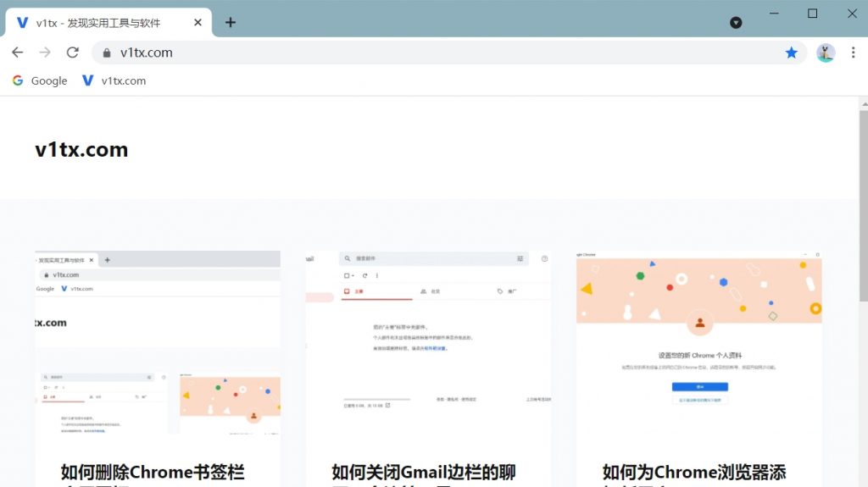Reload the v1tx.com page

pyautogui.click(x=73, y=53)
